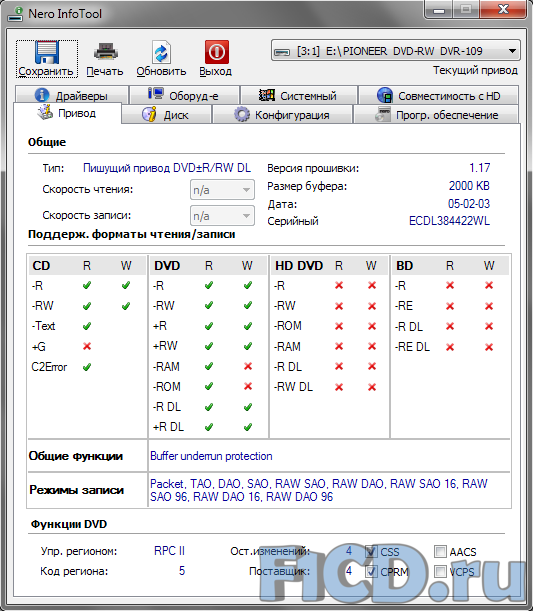
Task: Click the red cross for HD DVD -ROM read
Action: click(x=339, y=326)
